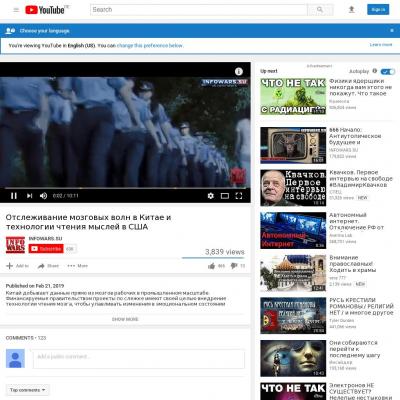Viewport: 400px width, 400px height.
Task: Open '888 Начало: Антиутопическое будущее' title
Action: point(355,136)
